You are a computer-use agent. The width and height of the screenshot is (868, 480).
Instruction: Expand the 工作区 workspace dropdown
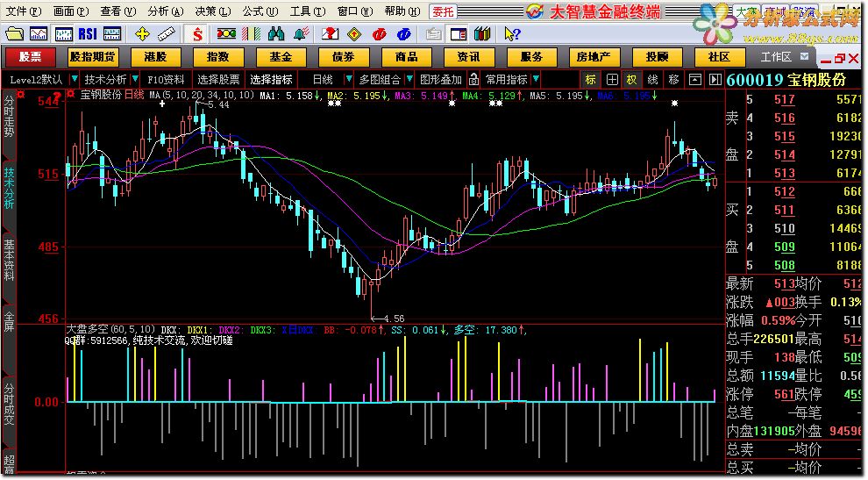pyautogui.click(x=804, y=56)
